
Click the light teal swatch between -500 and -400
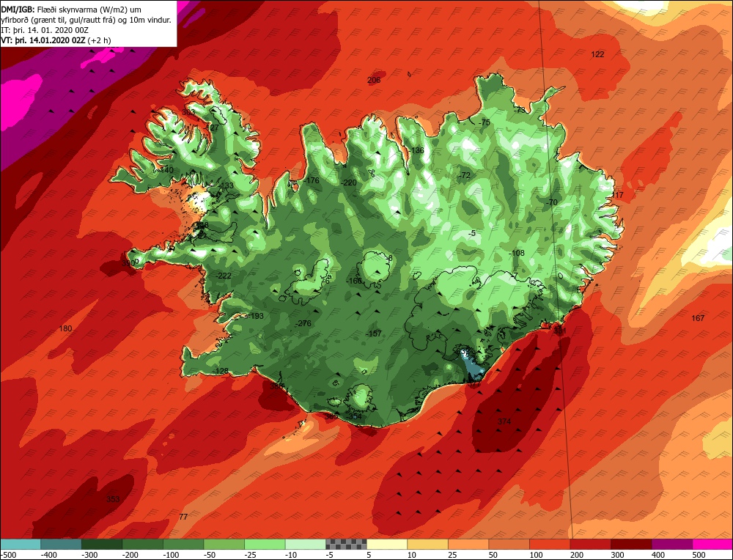pos(21,544)
